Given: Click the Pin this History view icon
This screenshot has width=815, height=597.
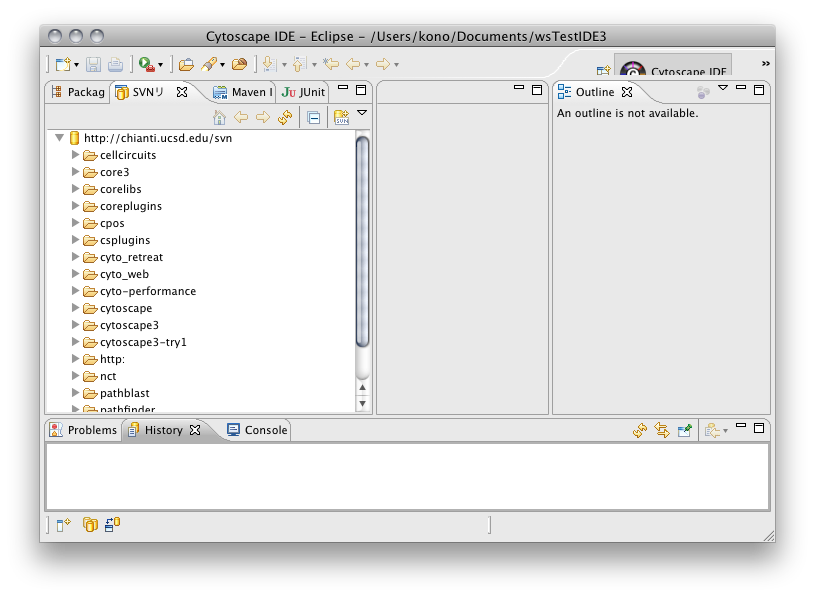Looking at the screenshot, I should (x=685, y=430).
